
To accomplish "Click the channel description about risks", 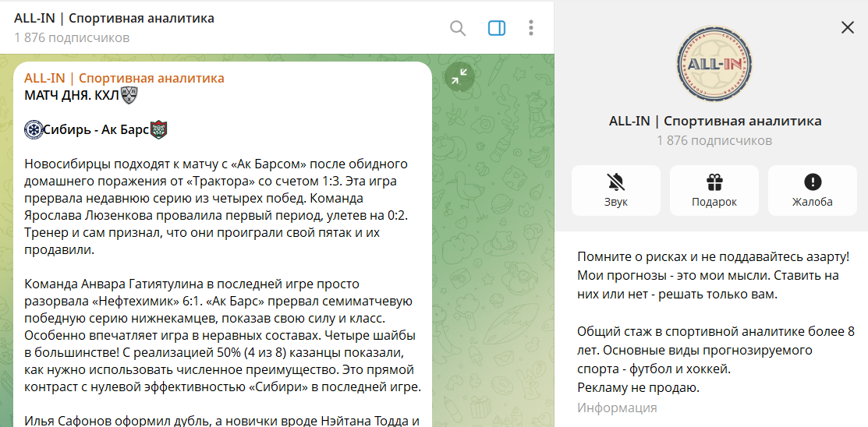I will click(x=714, y=276).
